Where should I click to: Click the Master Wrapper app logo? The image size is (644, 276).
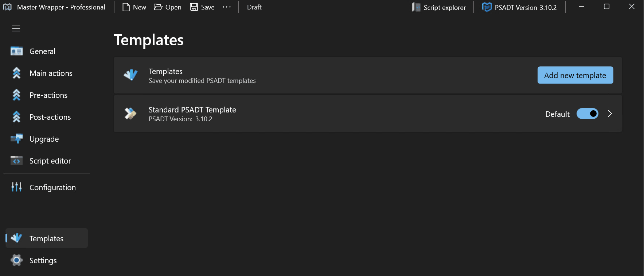pyautogui.click(x=7, y=7)
